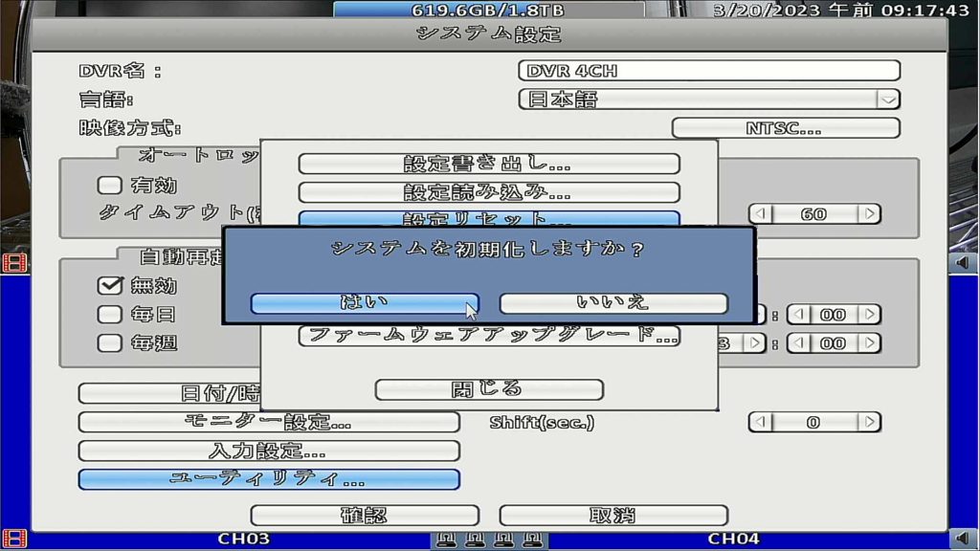This screenshot has height=551, width=980.
Task: Check the 毎日 auto-reboot option
Action: 110,314
